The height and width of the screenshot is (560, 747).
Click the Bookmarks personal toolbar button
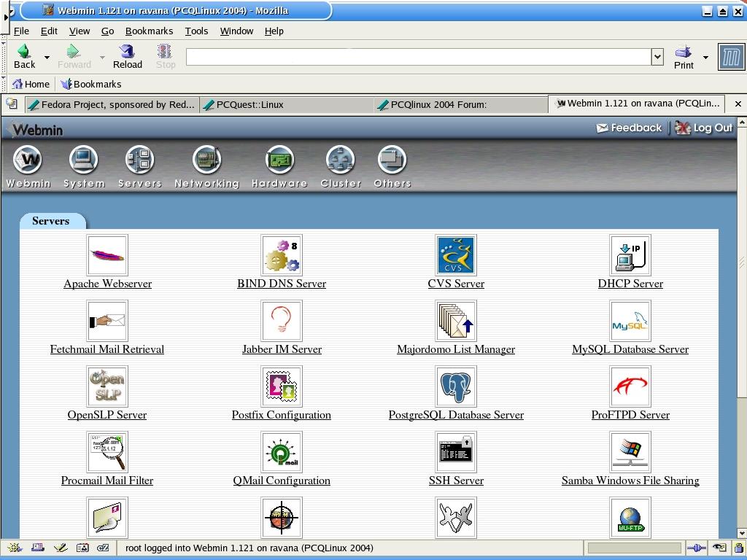click(91, 85)
